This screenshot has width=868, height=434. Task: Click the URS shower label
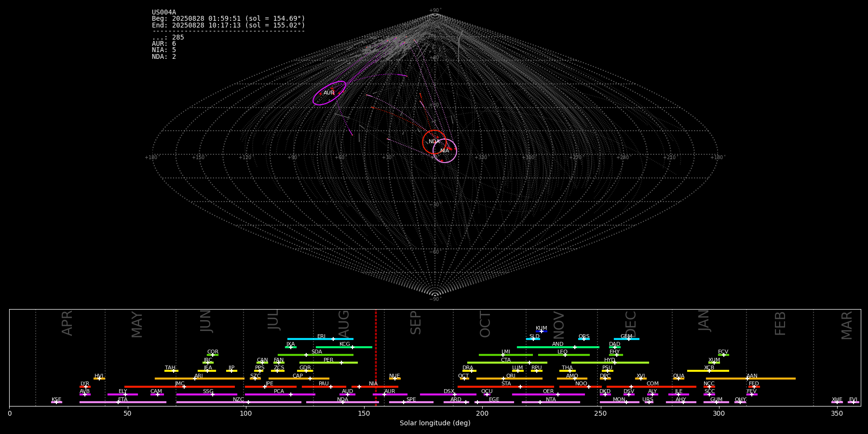[648, 400]
